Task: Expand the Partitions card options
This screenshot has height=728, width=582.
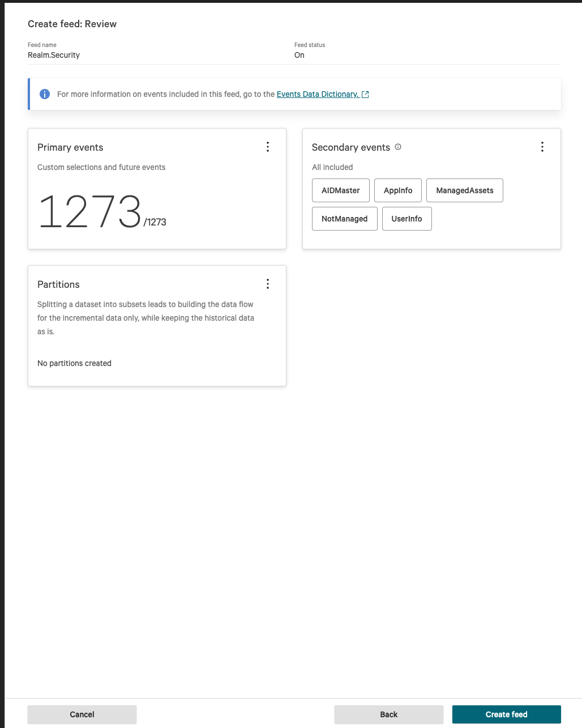Action: coord(268,284)
